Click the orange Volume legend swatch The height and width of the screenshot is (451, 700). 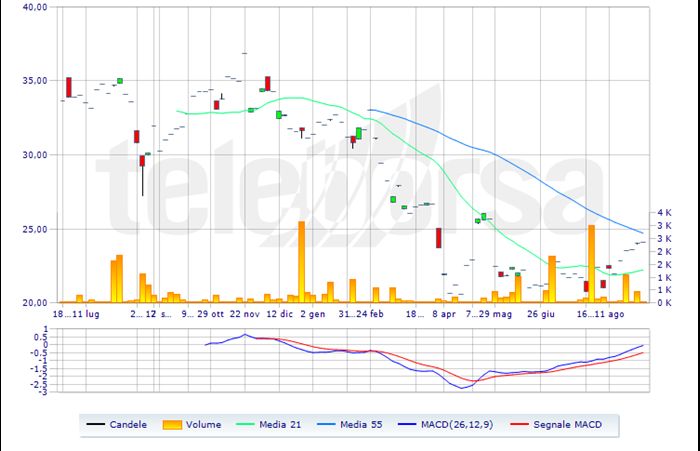172,425
